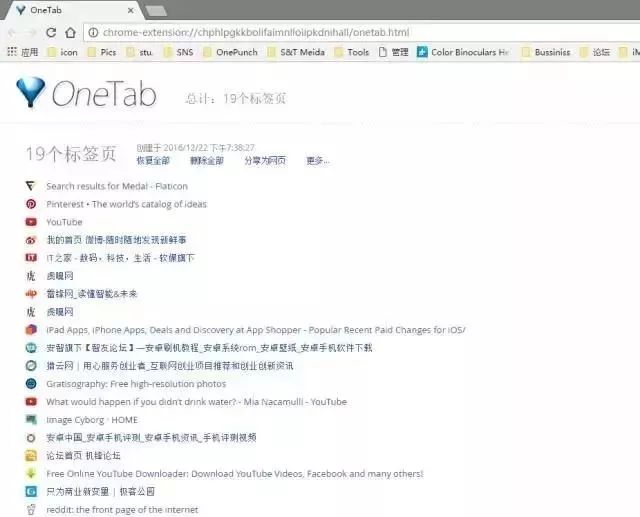Screen dimensions: 640x517
Task: Click 分享为网页 share as web page
Action: pyautogui.click(x=265, y=161)
